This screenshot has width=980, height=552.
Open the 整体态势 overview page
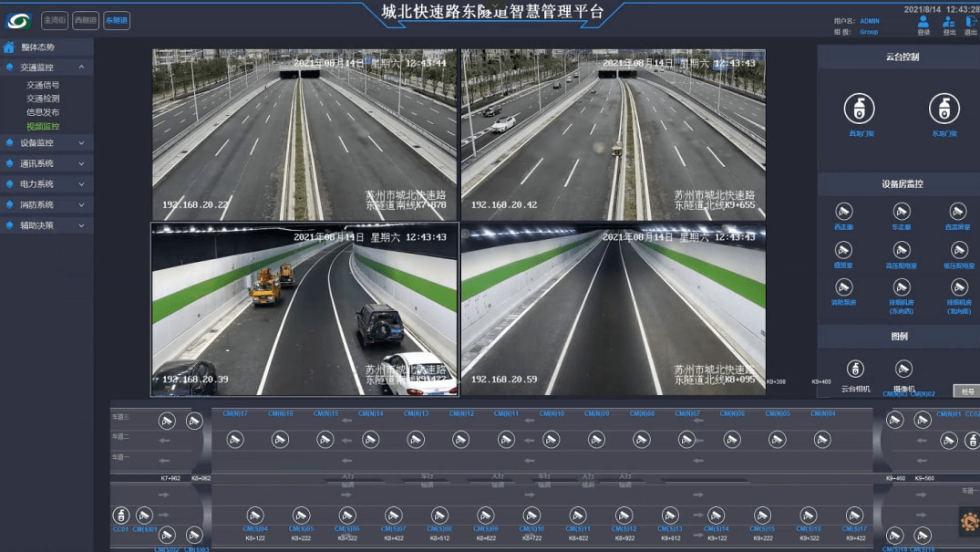coord(38,47)
